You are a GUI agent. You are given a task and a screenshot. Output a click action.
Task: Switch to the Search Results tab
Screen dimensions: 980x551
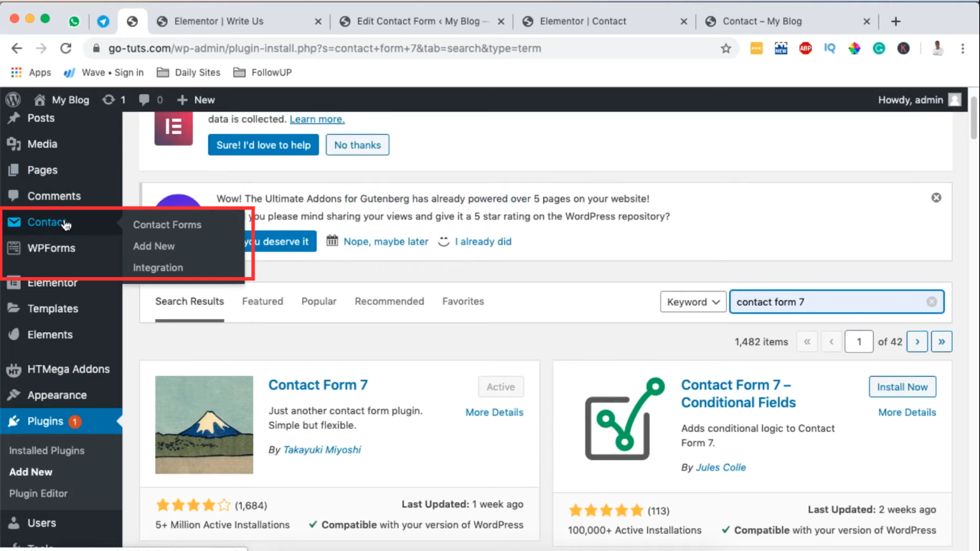click(x=189, y=301)
